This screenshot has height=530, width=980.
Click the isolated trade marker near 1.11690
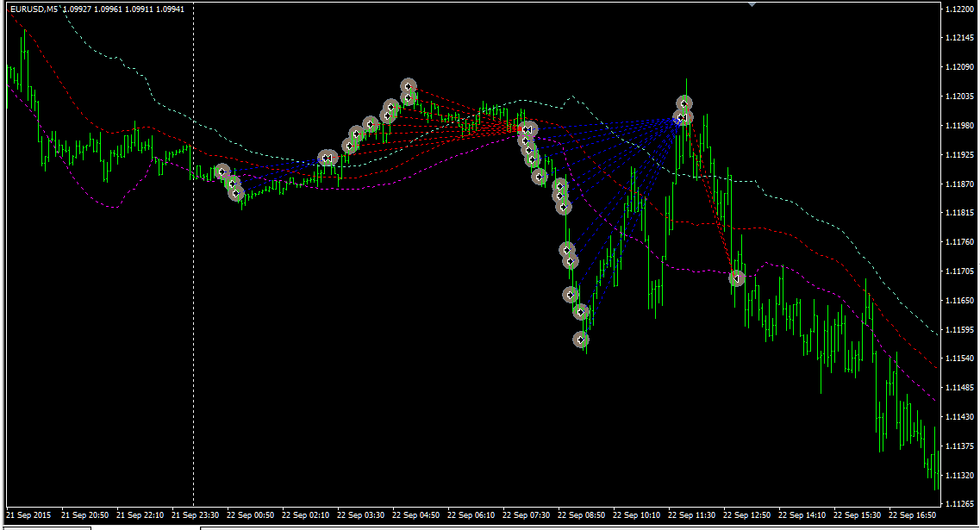pos(737,278)
